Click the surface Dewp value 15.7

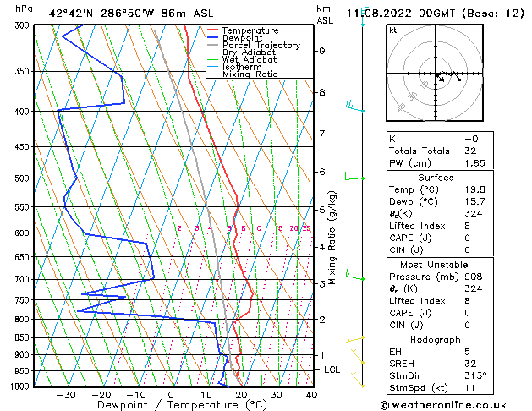(474, 202)
